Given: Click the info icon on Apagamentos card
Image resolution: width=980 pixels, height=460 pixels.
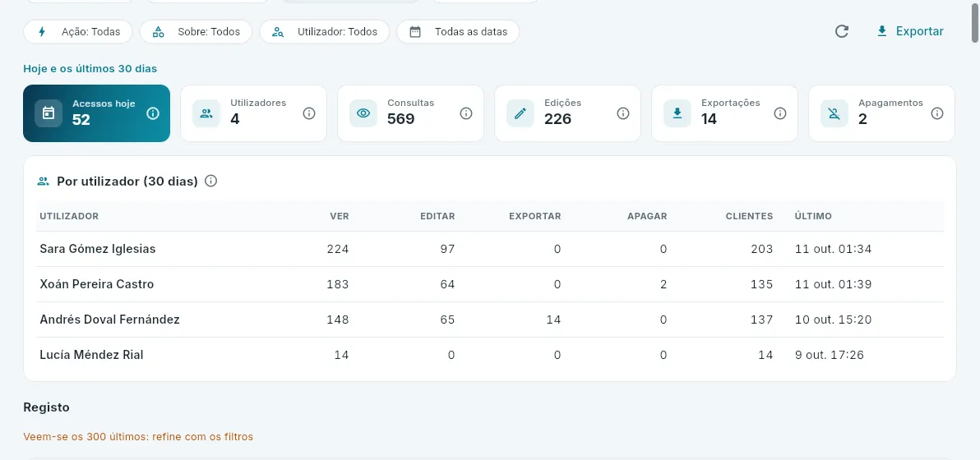Looking at the screenshot, I should tap(937, 113).
